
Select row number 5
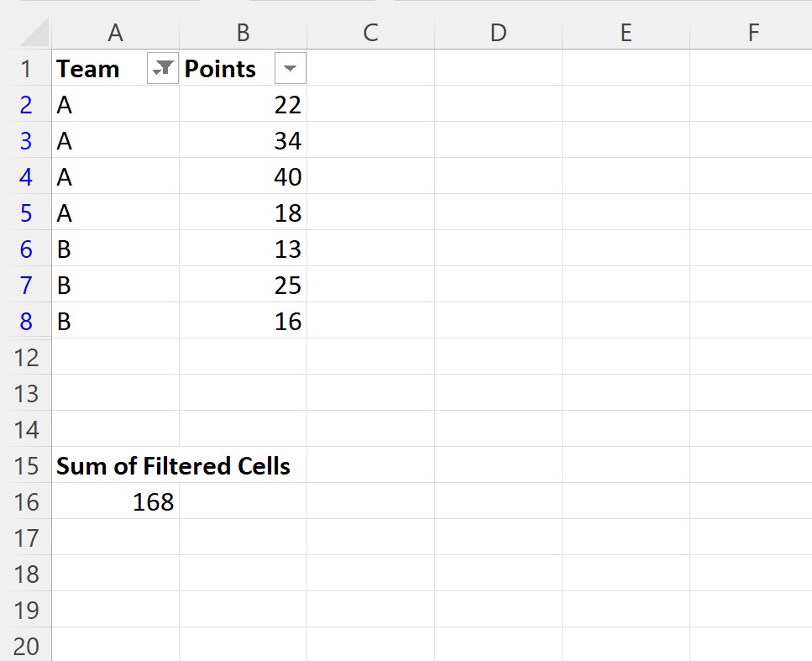click(x=28, y=212)
